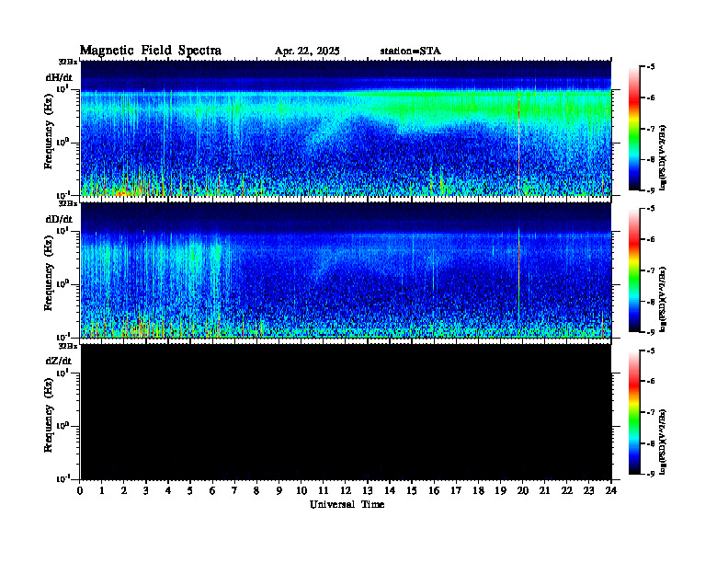The width and height of the screenshot is (728, 563).
Task: Click hour tick label "1" on time axis
Action: (x=102, y=490)
